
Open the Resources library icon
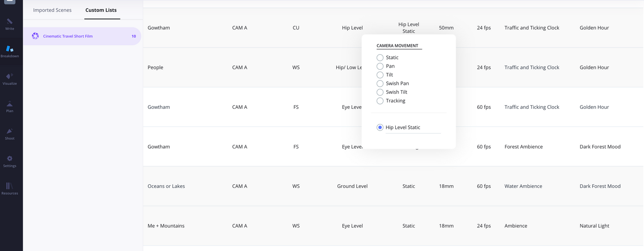pyautogui.click(x=9, y=186)
